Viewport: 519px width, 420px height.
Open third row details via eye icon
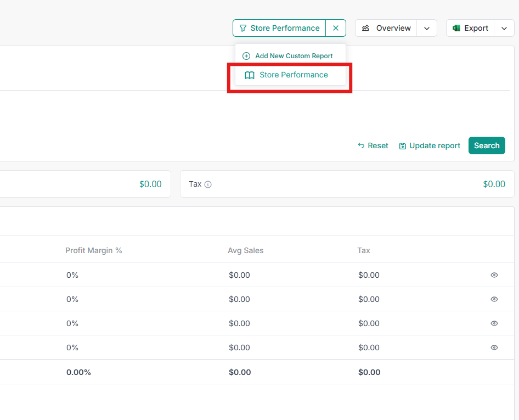(x=494, y=323)
